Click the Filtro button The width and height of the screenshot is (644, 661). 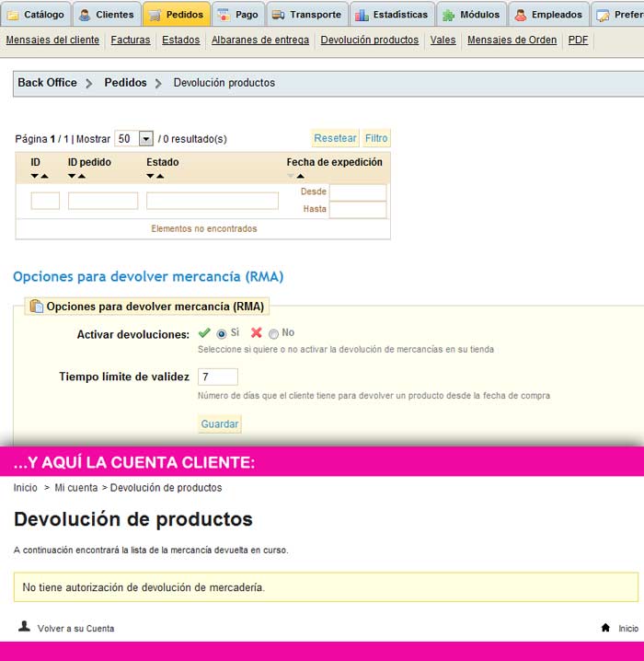376,138
